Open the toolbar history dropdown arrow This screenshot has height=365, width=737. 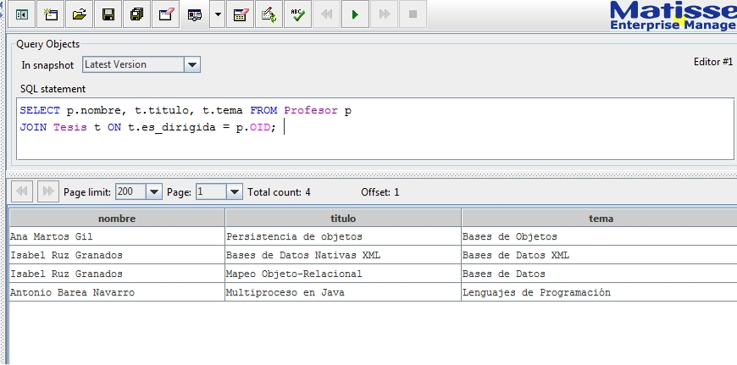click(217, 15)
